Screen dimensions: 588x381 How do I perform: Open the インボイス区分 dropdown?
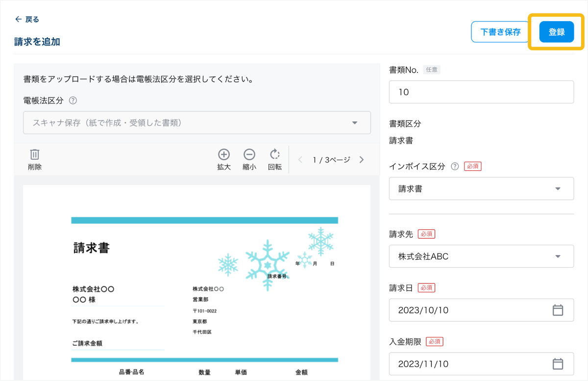481,189
